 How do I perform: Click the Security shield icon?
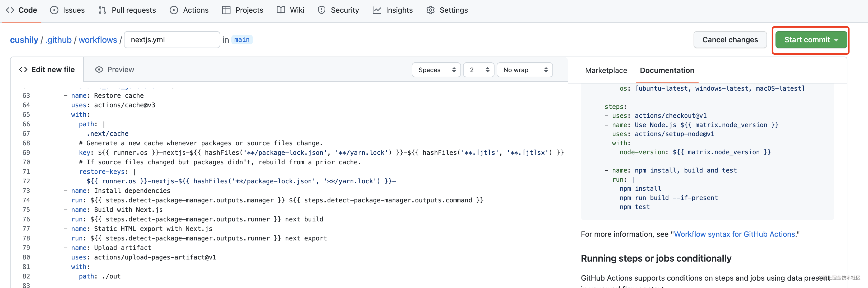321,10
